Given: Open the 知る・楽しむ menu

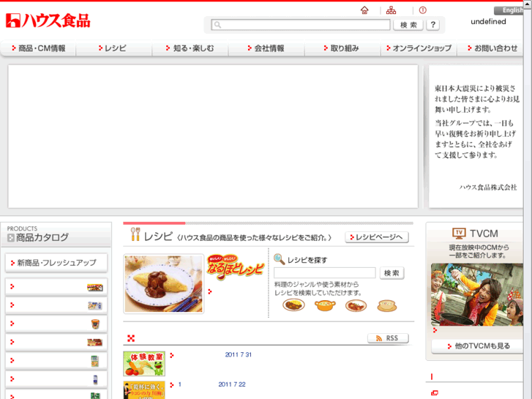Looking at the screenshot, I should [x=190, y=48].
